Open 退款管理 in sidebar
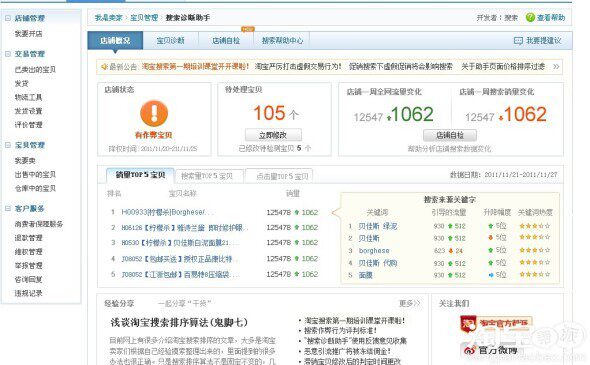This screenshot has width=590, height=365. pyautogui.click(x=29, y=238)
